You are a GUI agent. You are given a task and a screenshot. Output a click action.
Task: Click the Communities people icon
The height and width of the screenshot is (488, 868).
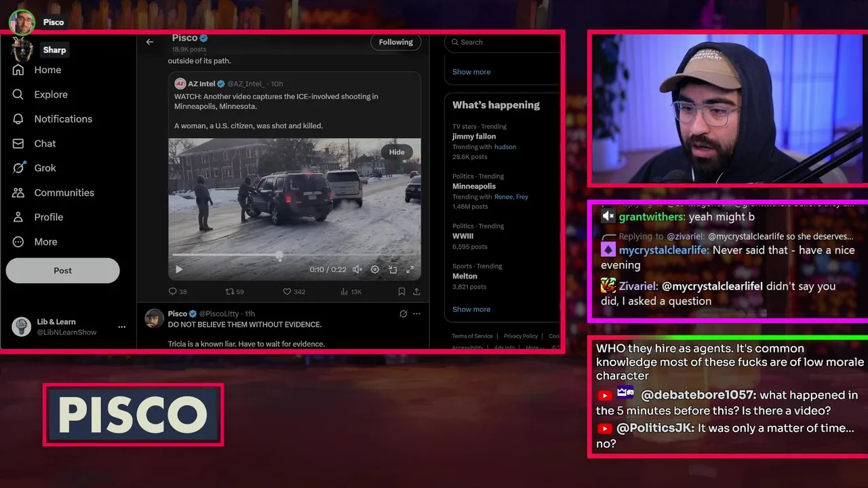click(18, 192)
